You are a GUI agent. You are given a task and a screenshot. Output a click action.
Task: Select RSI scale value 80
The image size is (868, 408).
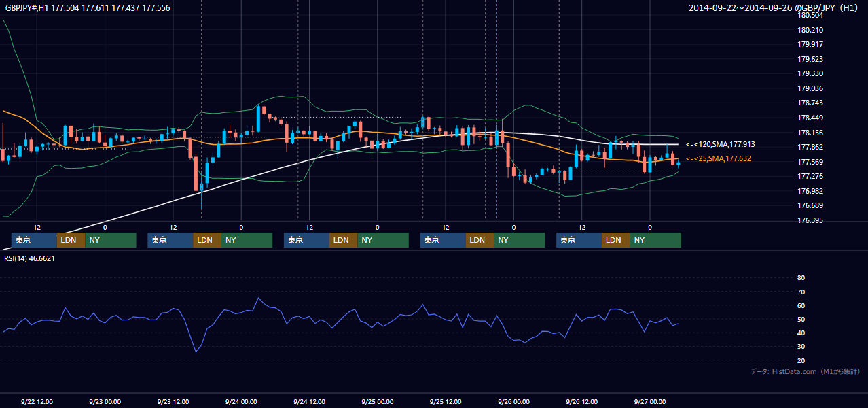point(801,278)
